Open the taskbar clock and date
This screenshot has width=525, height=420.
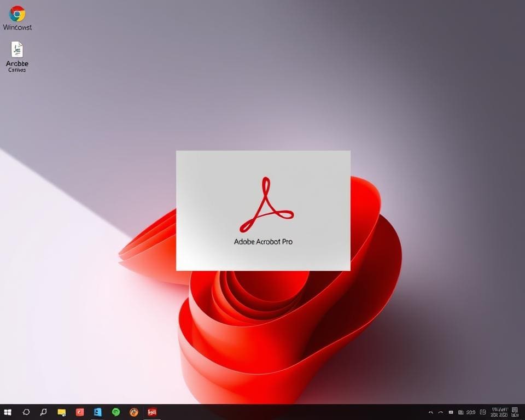(499, 412)
